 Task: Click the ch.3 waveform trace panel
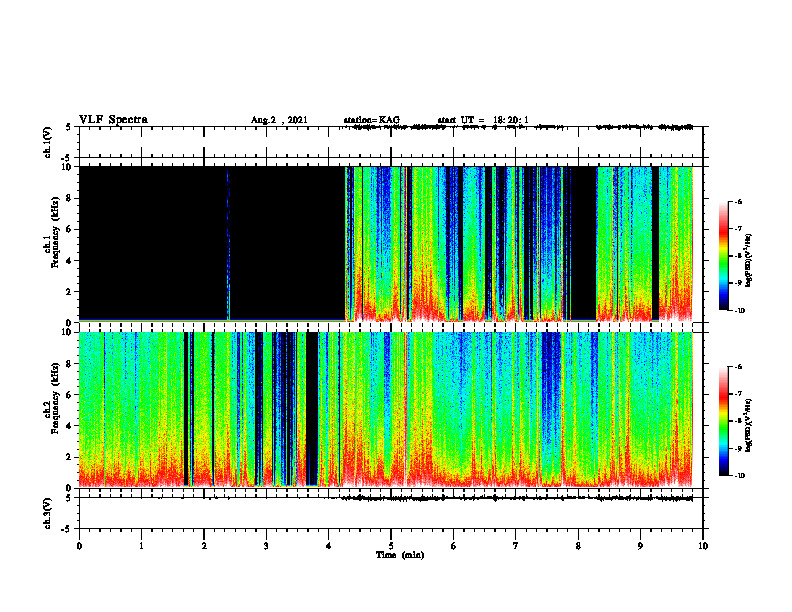[x=391, y=513]
